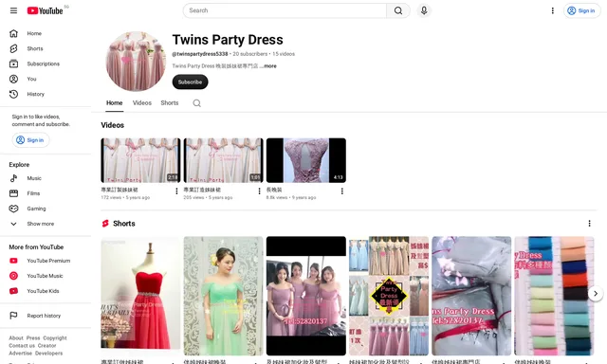Click the Press footer link
The width and height of the screenshot is (607, 364).
[x=33, y=338]
